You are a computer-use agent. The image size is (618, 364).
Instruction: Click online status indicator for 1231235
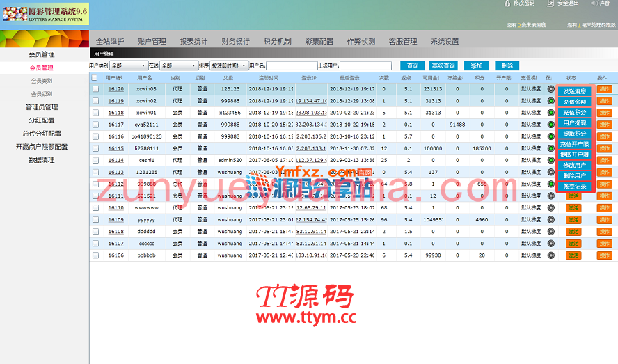click(551, 173)
